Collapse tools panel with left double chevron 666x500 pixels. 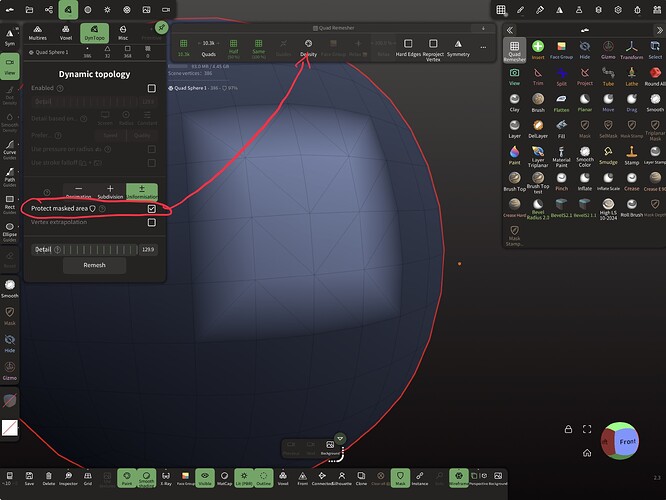point(510,30)
